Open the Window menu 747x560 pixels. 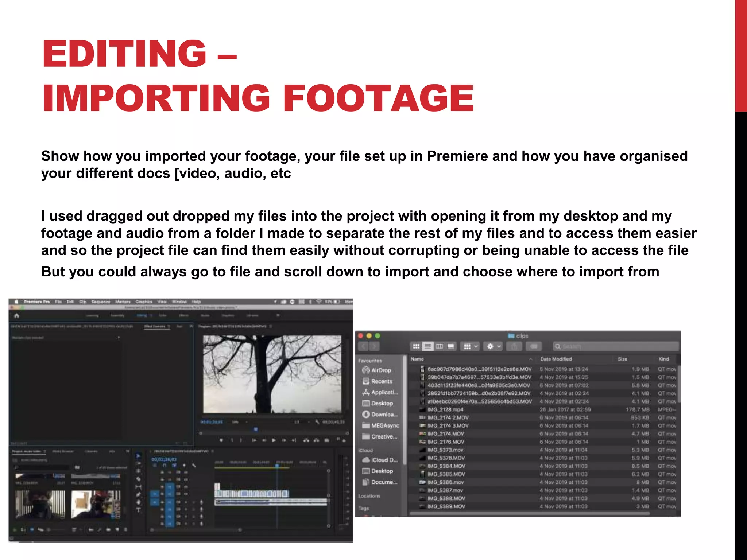(x=179, y=302)
